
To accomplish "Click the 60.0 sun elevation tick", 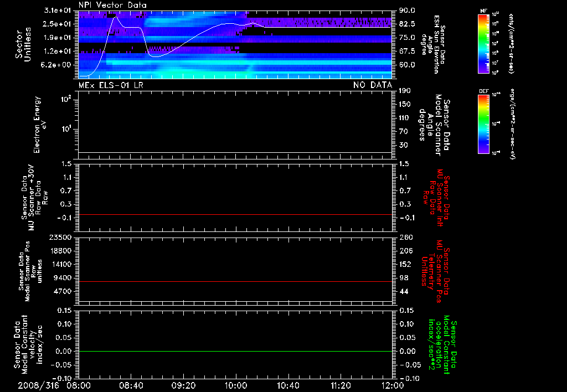I will tap(407, 65).
